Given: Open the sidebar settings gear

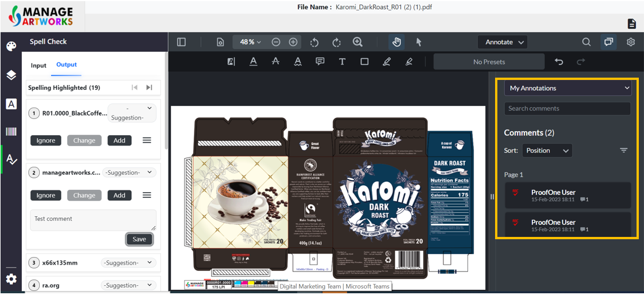Looking at the screenshot, I should (x=11, y=279).
